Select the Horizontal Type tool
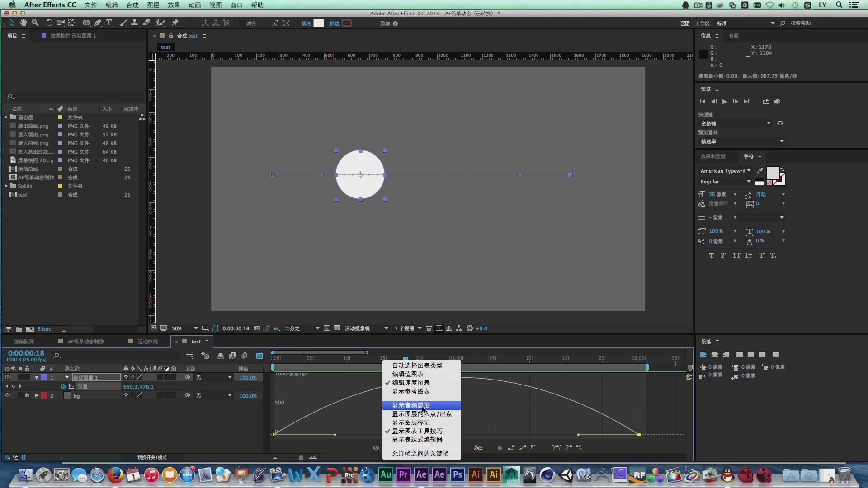The image size is (868, 488). [109, 23]
